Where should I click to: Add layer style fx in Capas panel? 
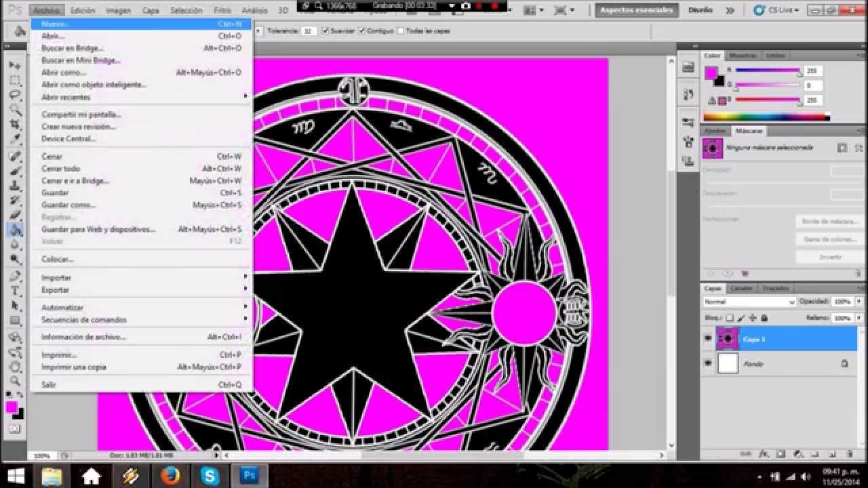(763, 454)
